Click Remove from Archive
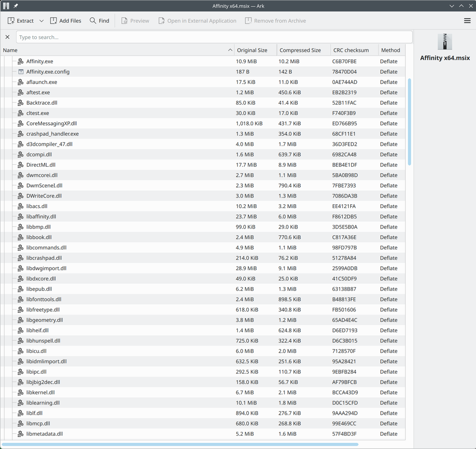 pos(275,20)
